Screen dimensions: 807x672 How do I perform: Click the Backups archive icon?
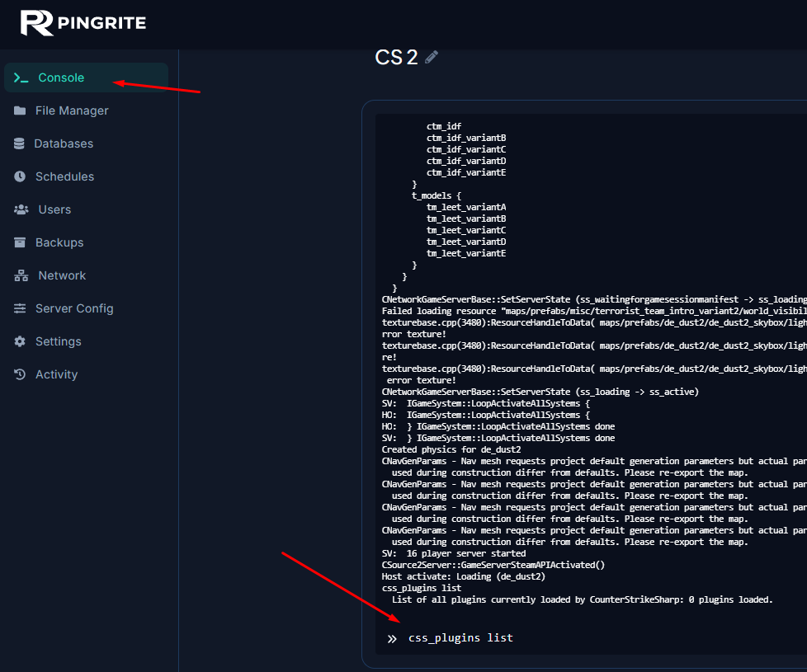click(x=21, y=242)
